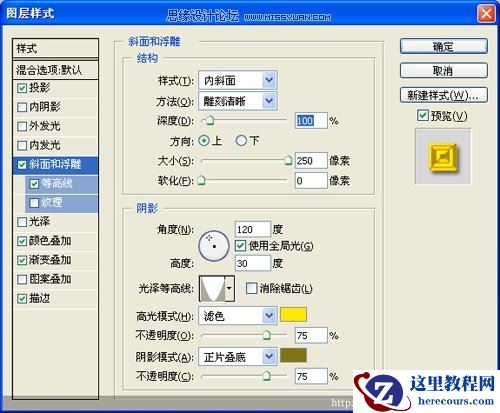Click the angle dial light direction control

tap(214, 246)
